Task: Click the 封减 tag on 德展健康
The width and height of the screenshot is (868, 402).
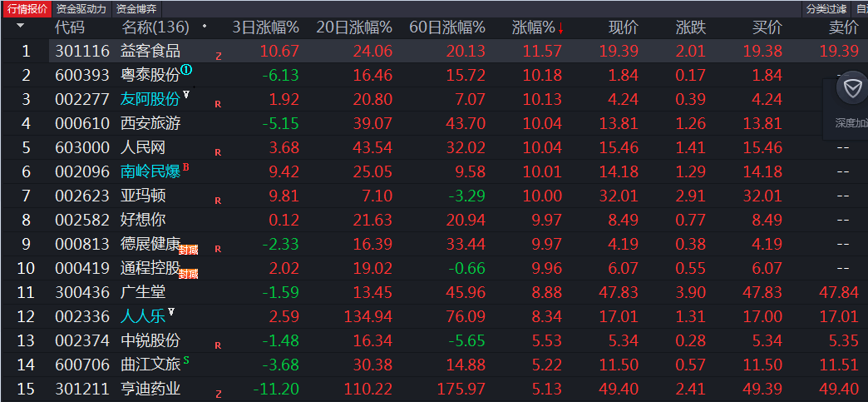Action: (189, 250)
